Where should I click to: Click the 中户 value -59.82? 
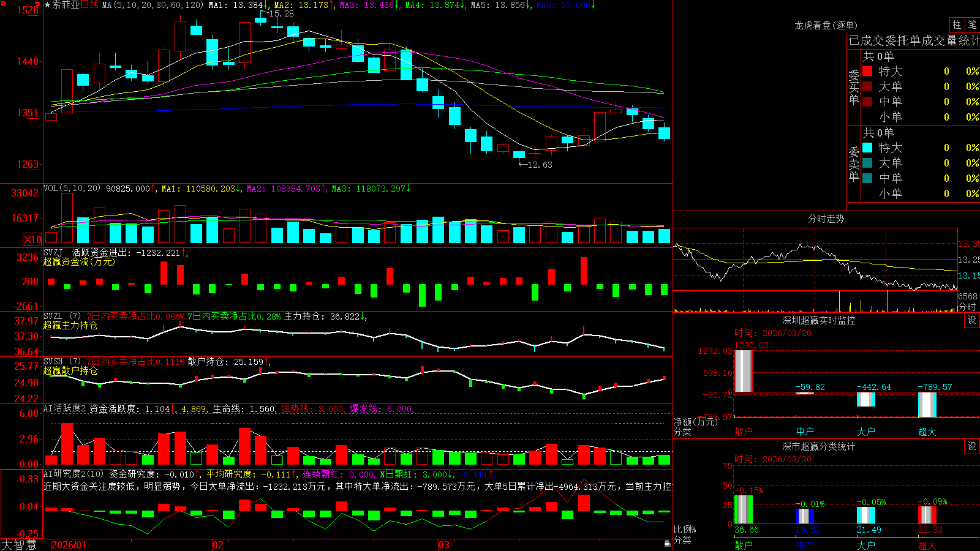coord(811,387)
